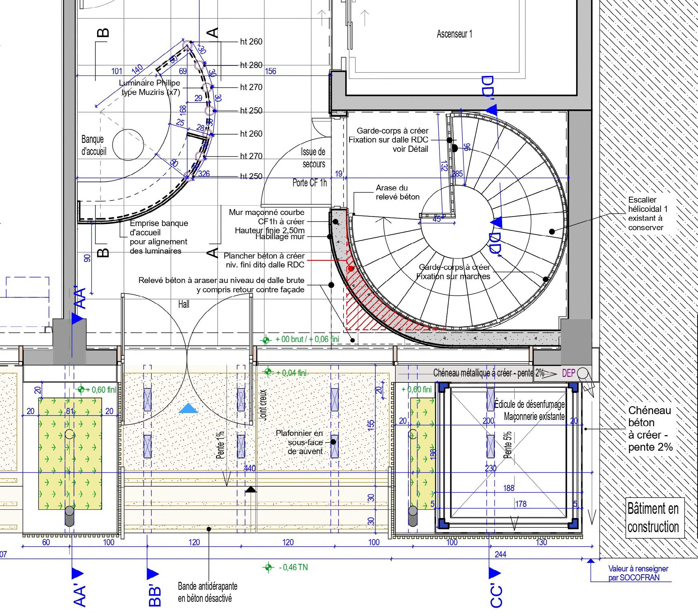Click the top luminaire circle labeled ht 260
The width and height of the screenshot is (698, 616).
click(x=188, y=45)
